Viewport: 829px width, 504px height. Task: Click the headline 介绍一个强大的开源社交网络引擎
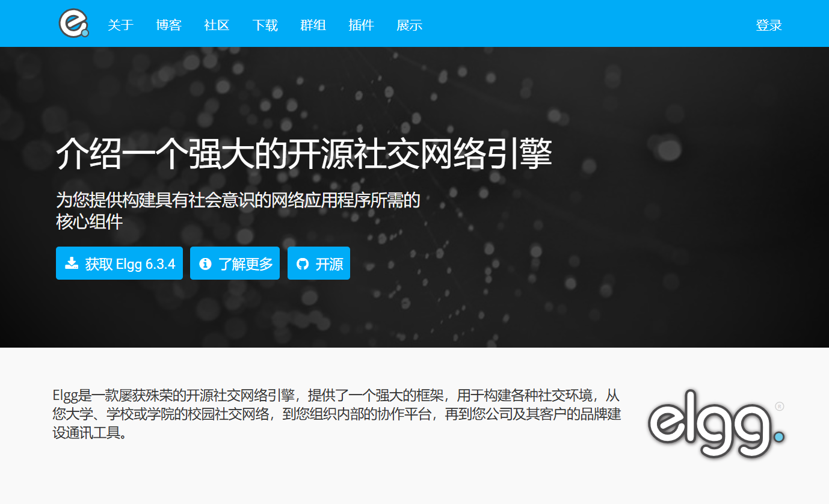(x=304, y=154)
